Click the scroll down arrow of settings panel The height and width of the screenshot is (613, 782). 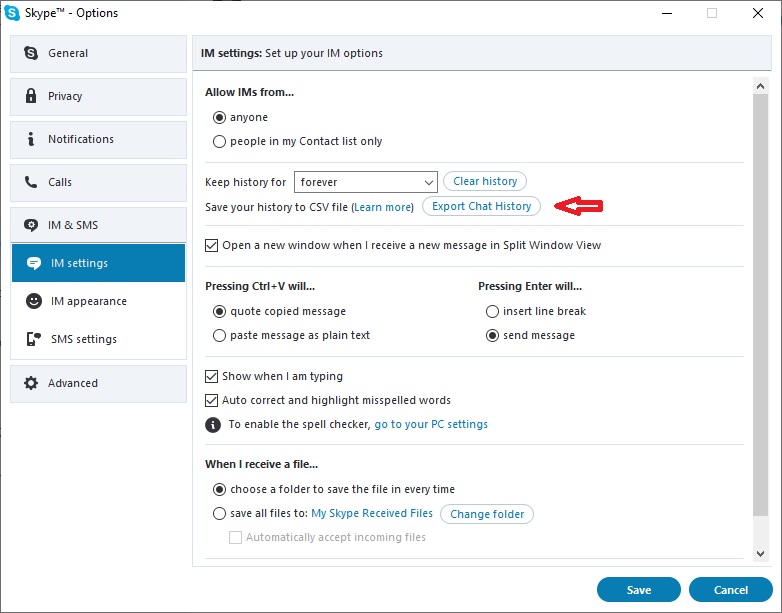pyautogui.click(x=761, y=553)
